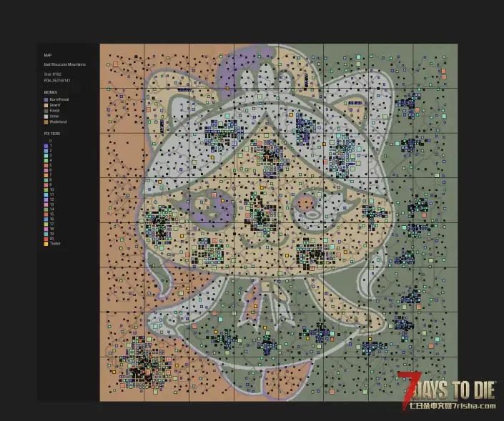Click the 'POI TIERS' legend heading
This screenshot has height=421, width=504.
(52, 134)
